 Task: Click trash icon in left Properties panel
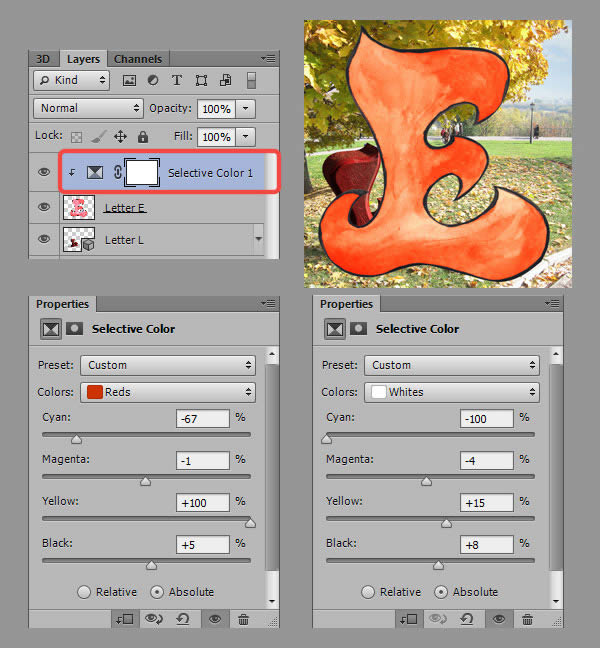coord(243,619)
